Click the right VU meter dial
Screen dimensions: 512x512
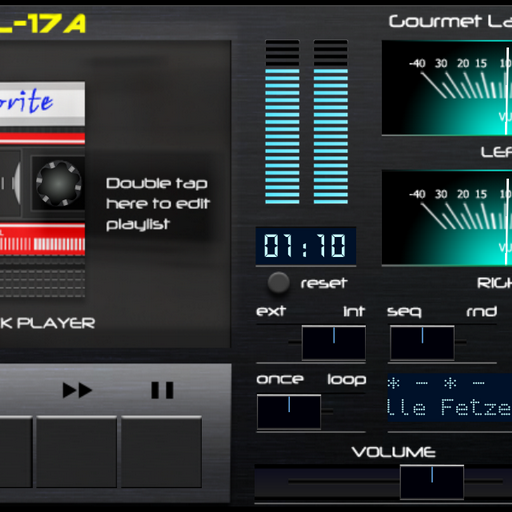pos(447,218)
